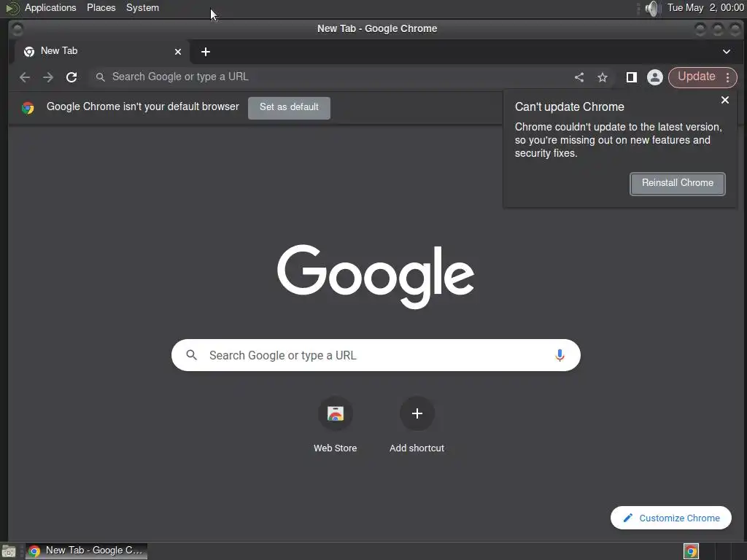
Task: Open the Applications menu
Action: coord(50,7)
